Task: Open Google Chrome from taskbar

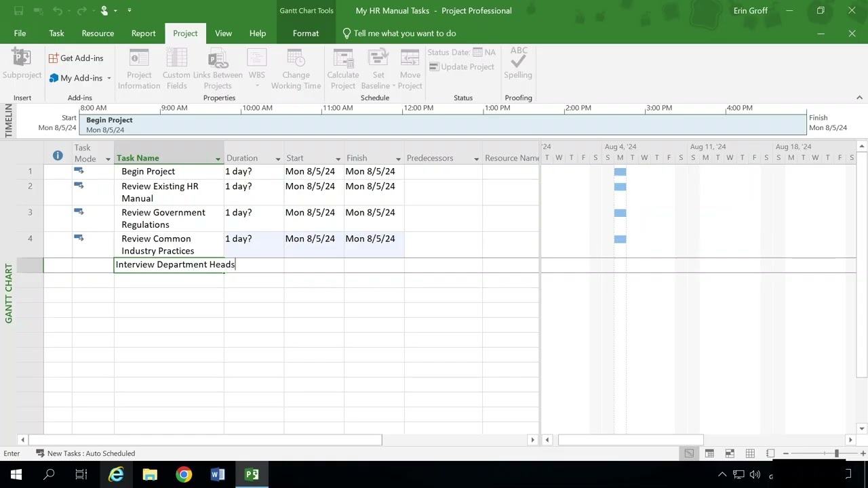Action: (x=184, y=474)
